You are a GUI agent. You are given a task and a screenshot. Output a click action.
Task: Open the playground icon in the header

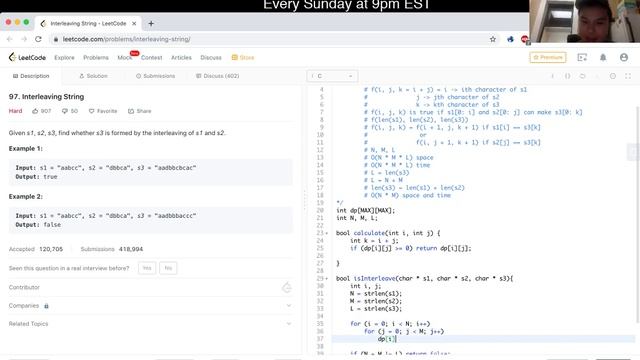[582, 58]
